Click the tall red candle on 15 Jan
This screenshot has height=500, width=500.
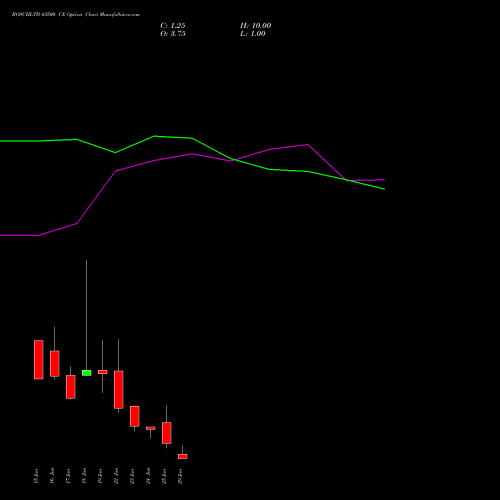click(x=39, y=360)
